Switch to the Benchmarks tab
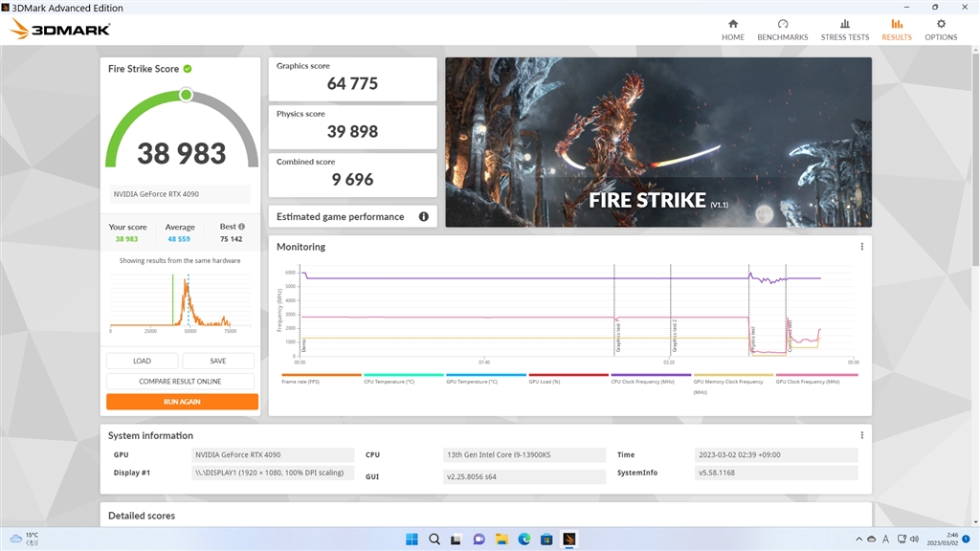 click(783, 30)
